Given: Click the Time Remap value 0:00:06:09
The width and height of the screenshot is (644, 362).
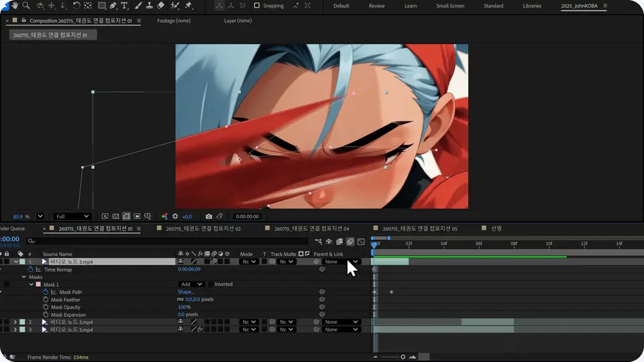Looking at the screenshot, I should 189,269.
